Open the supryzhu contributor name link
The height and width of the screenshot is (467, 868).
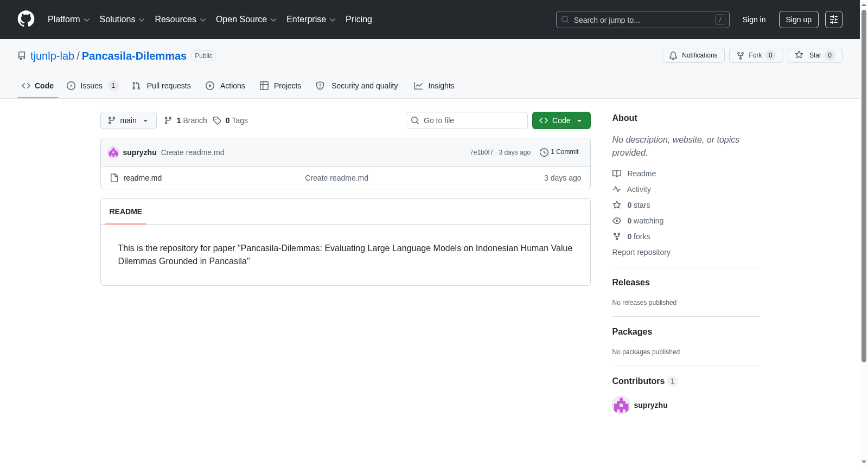click(650, 405)
